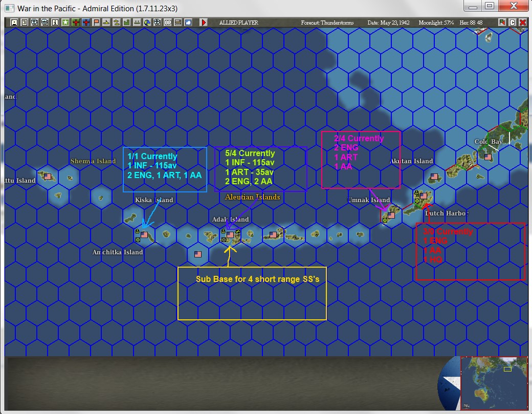Click the 'ALLIED PLAYER' text
This screenshot has height=414, width=532.
pyautogui.click(x=238, y=23)
